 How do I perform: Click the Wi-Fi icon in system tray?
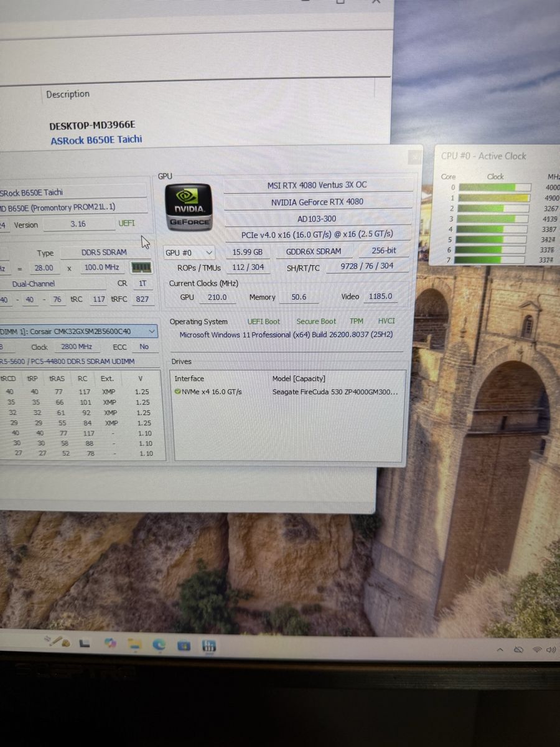pos(536,650)
